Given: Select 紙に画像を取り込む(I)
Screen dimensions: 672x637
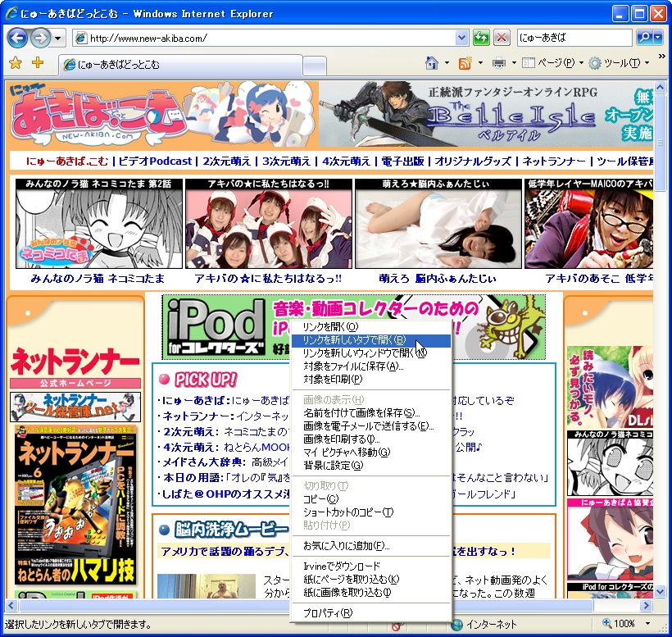Looking at the screenshot, I should click(371, 593).
